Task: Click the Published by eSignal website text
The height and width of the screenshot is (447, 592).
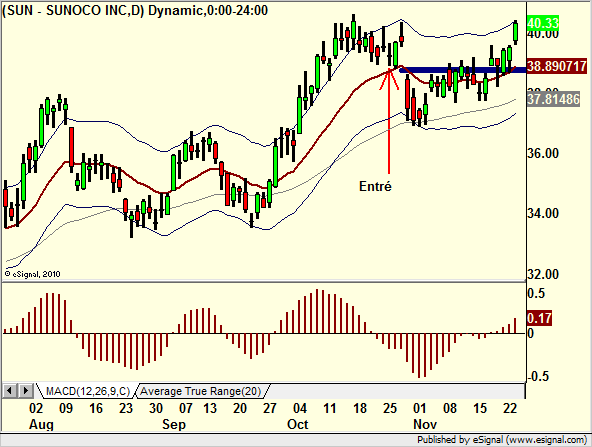Action: tap(502, 440)
